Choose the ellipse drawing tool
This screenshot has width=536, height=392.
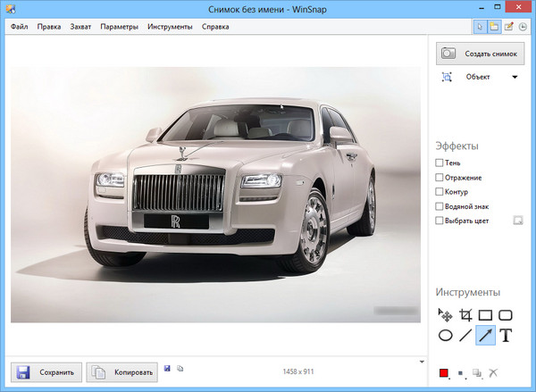(445, 336)
